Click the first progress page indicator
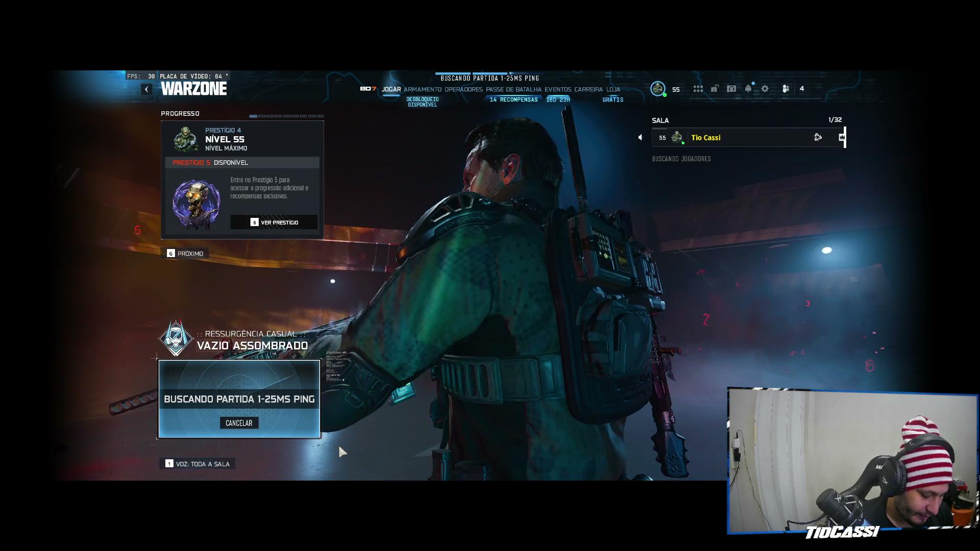 tap(253, 116)
